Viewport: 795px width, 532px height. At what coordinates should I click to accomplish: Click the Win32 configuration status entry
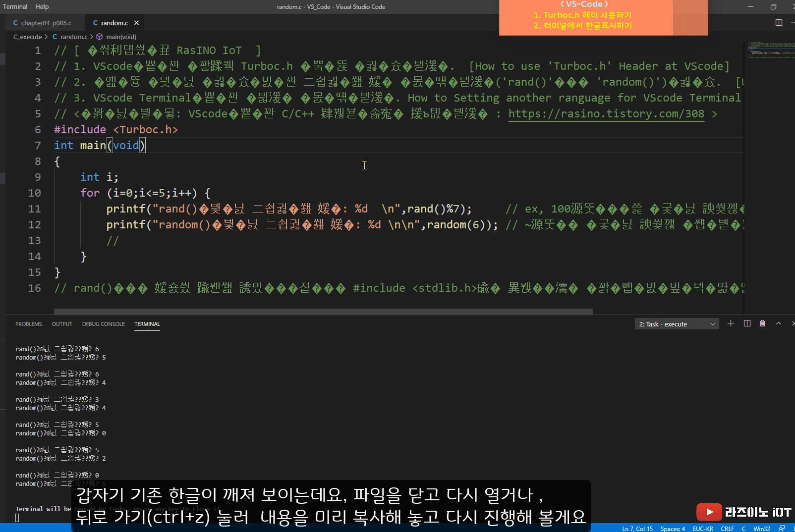point(762,529)
